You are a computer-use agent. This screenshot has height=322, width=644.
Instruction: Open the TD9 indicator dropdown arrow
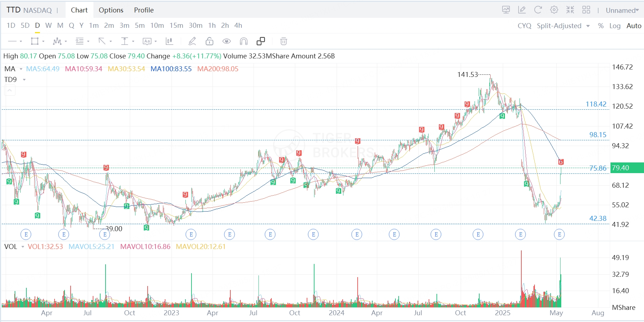click(24, 80)
